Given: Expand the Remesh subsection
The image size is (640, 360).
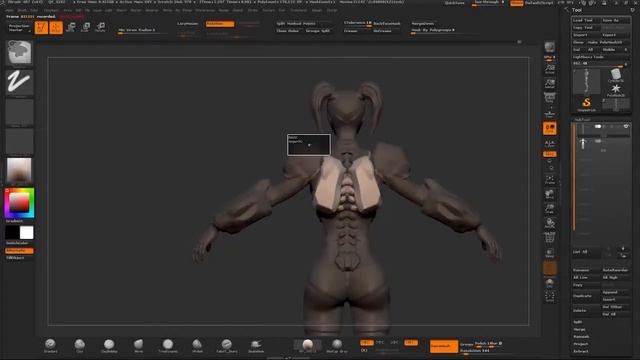Looking at the screenshot, I should click(581, 337).
